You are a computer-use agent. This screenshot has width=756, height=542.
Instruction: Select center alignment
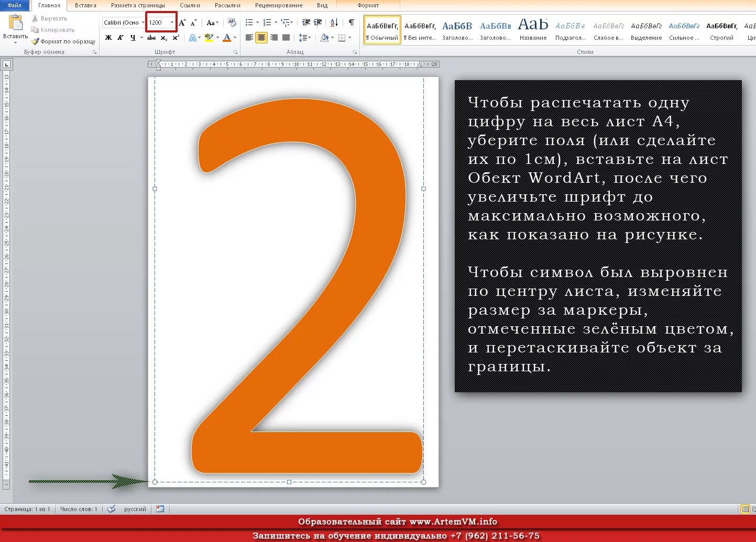pyautogui.click(x=261, y=38)
